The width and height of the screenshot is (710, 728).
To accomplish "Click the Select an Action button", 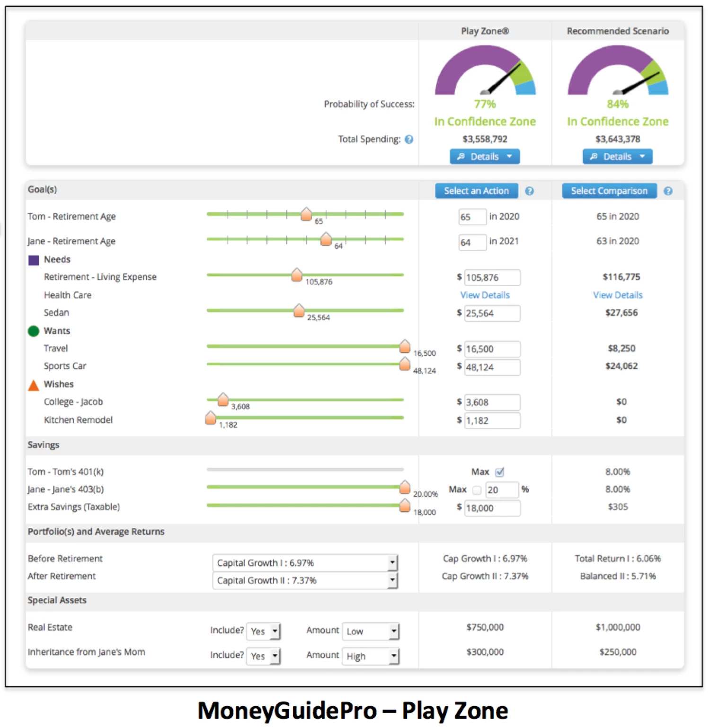I will coord(476,191).
